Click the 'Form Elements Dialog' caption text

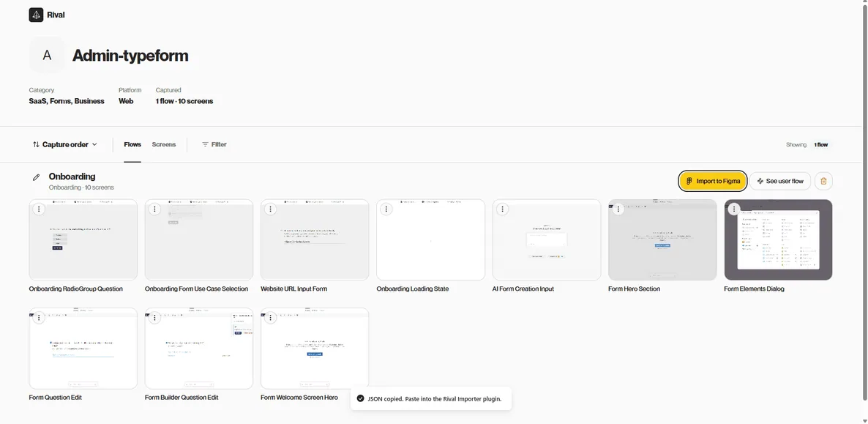click(754, 289)
